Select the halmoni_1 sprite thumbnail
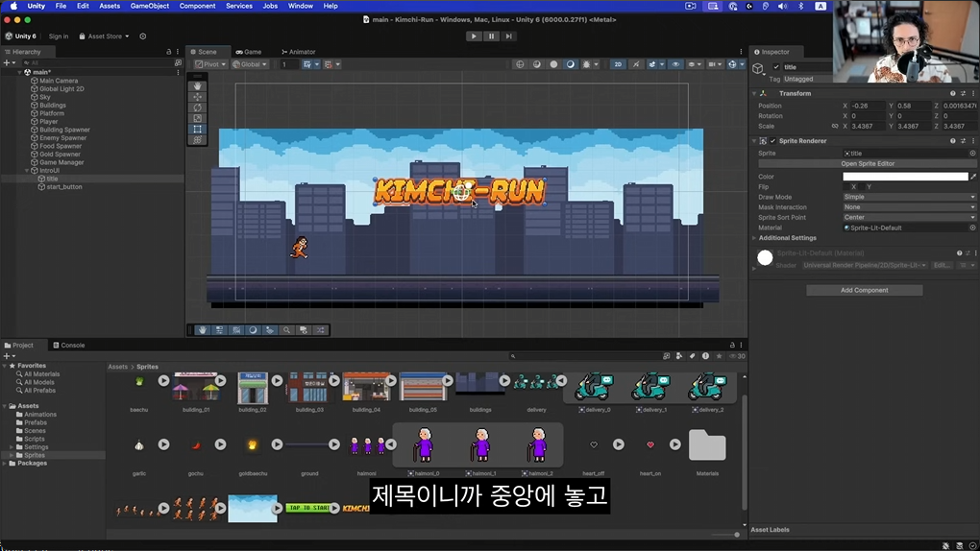 (x=480, y=445)
